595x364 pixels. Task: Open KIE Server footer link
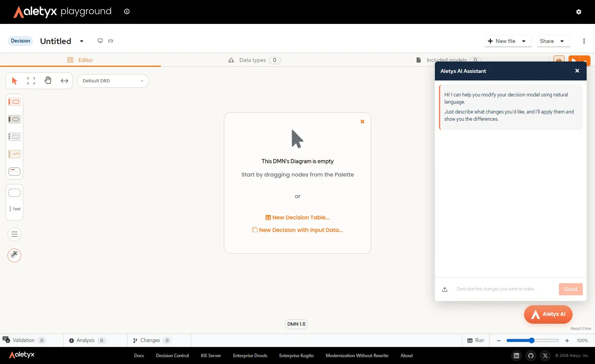click(211, 356)
